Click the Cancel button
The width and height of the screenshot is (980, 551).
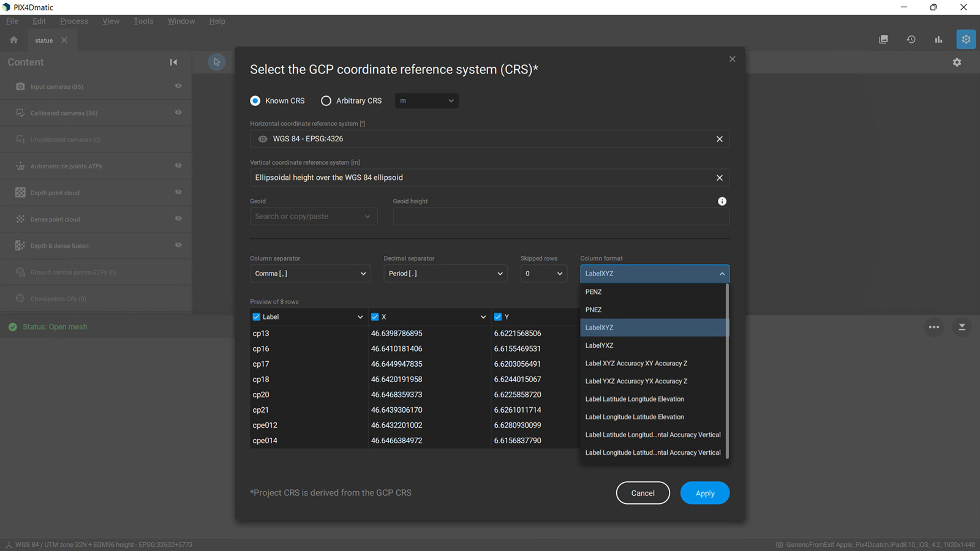[643, 493]
